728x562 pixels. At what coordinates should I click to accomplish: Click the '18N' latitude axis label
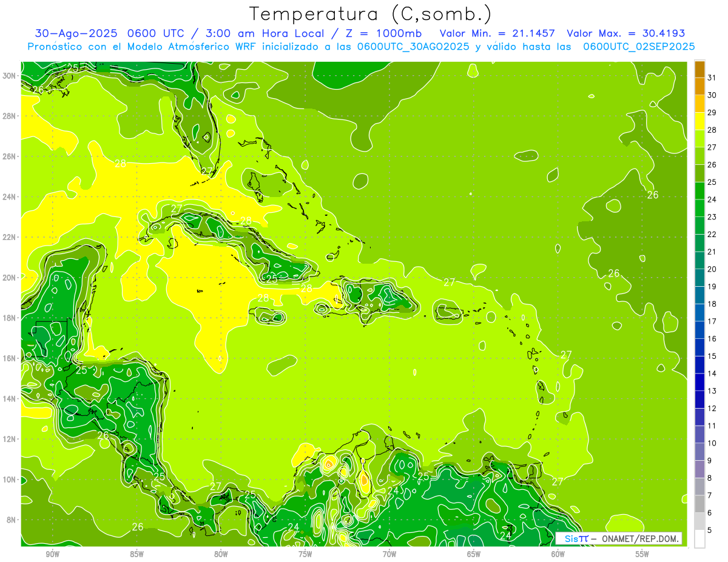9,318
